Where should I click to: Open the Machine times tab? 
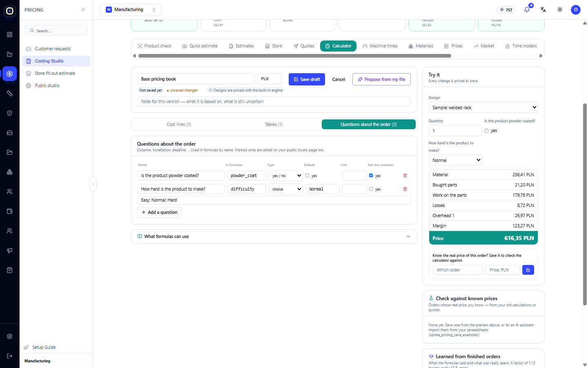coord(380,46)
